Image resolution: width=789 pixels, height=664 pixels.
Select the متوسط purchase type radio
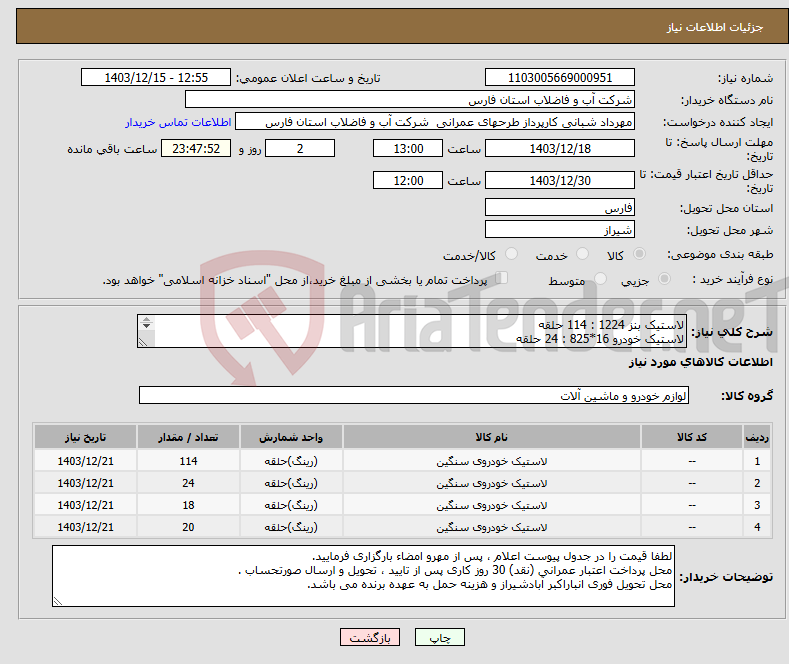click(x=600, y=278)
